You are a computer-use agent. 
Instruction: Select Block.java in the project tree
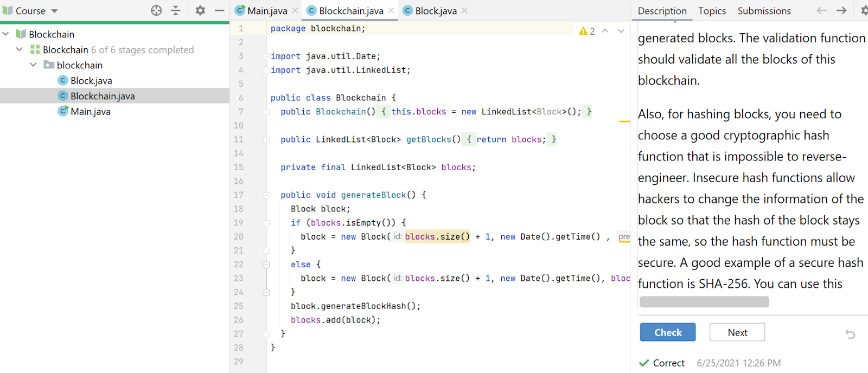[91, 81]
